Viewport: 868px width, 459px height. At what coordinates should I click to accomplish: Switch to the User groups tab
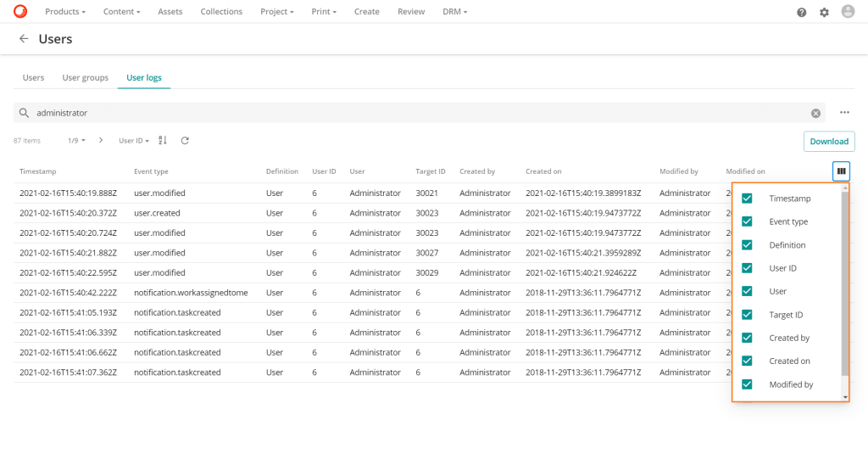(86, 78)
